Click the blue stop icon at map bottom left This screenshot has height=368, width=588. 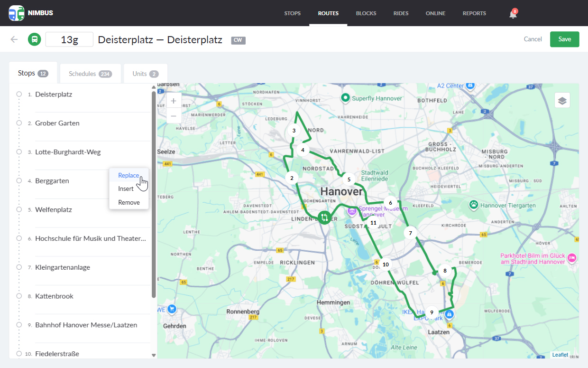pyautogui.click(x=171, y=309)
